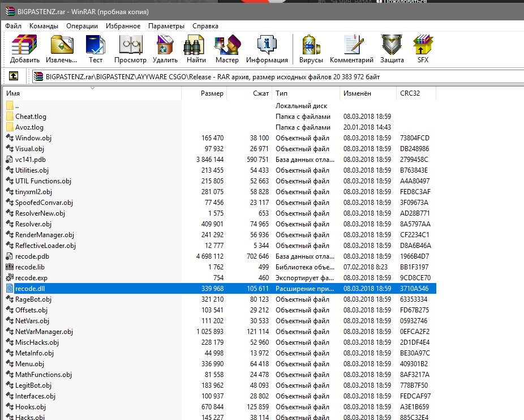Select the MathFunctions.obj file name
This screenshot has width=524, height=420.
tap(44, 375)
